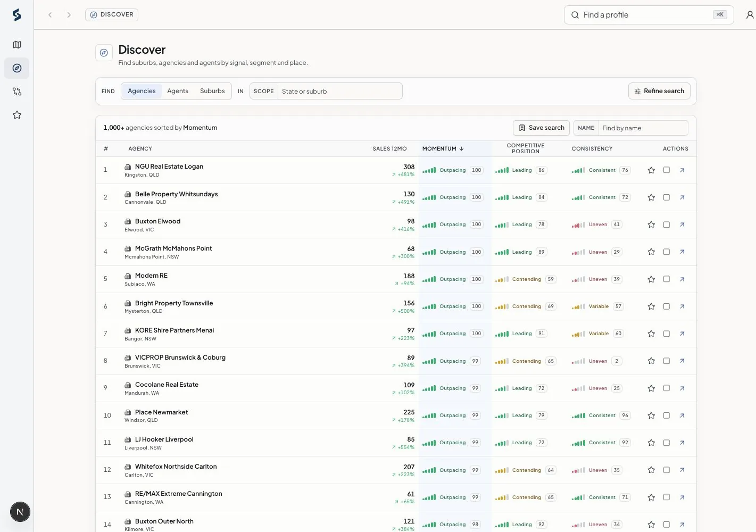Click the N avatar at bottom left

20,512
